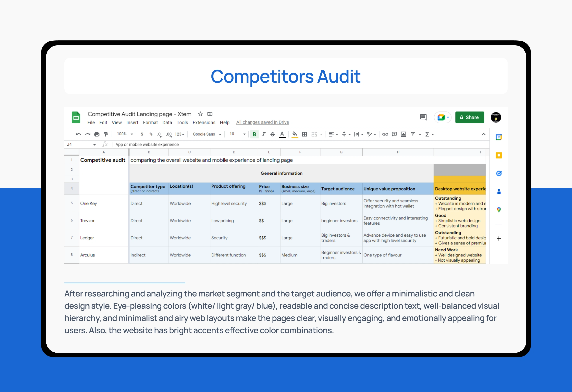Open the View menu
Image resolution: width=572 pixels, height=392 pixels.
(117, 122)
